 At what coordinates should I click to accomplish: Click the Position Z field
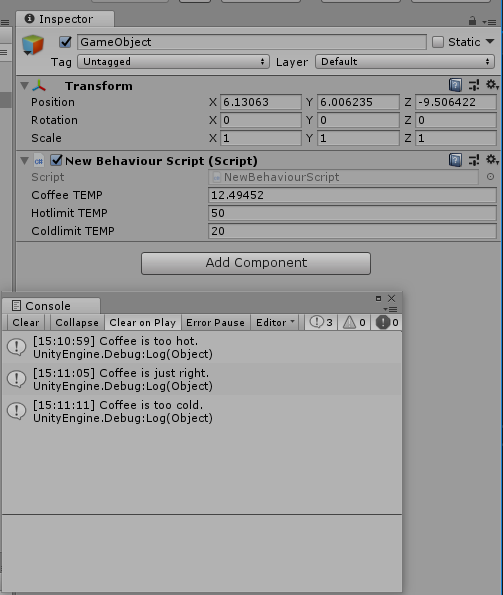tap(456, 102)
